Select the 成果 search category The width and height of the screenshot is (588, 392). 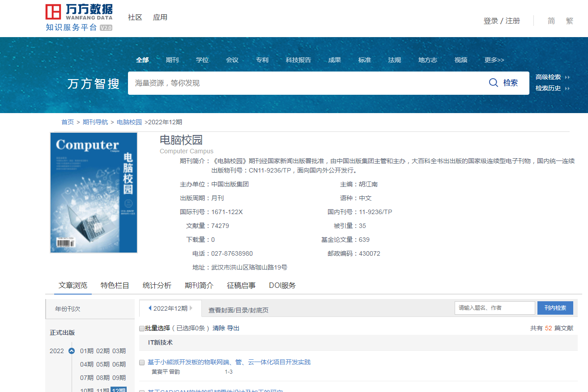point(334,60)
